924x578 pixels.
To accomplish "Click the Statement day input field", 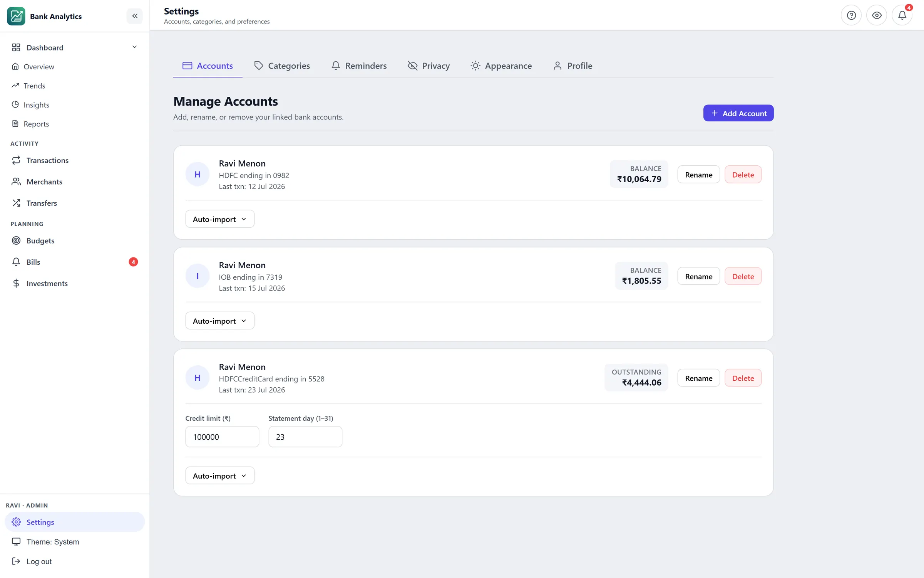I will click(305, 437).
